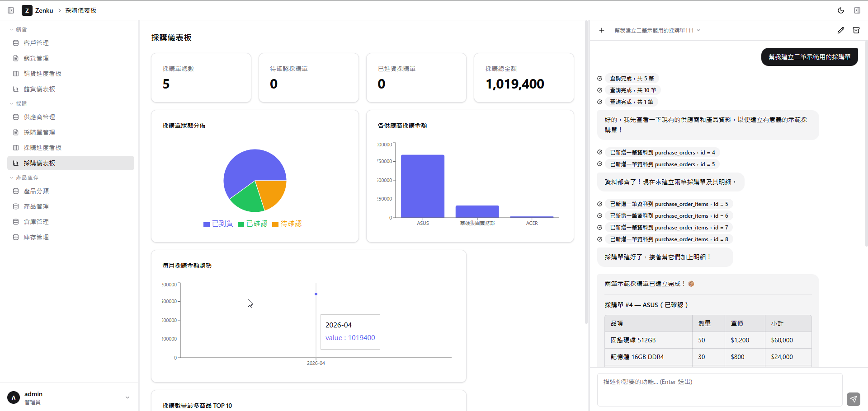Click the 已進貨採購單 card
This screenshot has width=868, height=411.
416,78
